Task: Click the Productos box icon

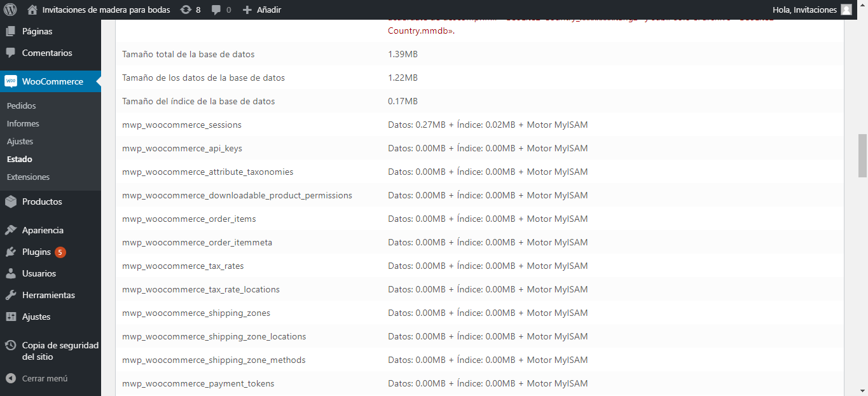Action: [11, 201]
